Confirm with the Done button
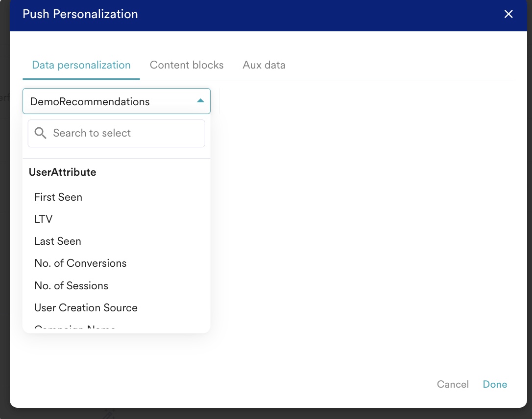Viewport: 532px width, 419px height. click(x=495, y=384)
